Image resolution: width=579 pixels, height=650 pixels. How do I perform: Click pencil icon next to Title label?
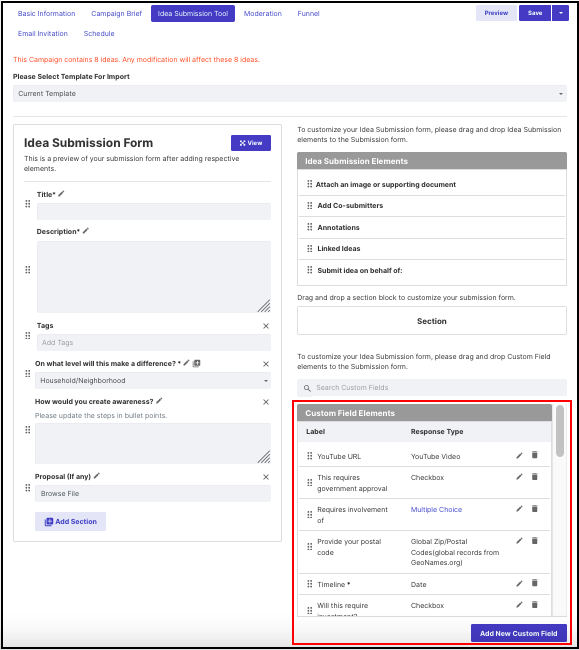click(61, 194)
